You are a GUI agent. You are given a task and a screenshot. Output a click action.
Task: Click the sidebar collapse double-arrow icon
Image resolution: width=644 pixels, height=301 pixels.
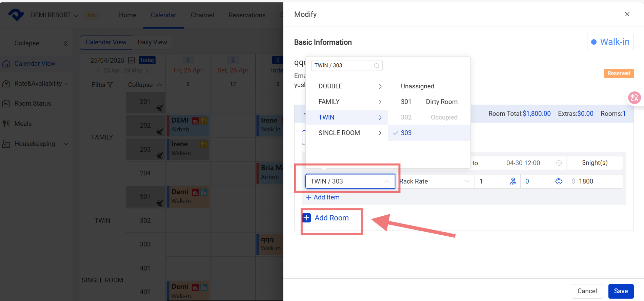pos(65,43)
